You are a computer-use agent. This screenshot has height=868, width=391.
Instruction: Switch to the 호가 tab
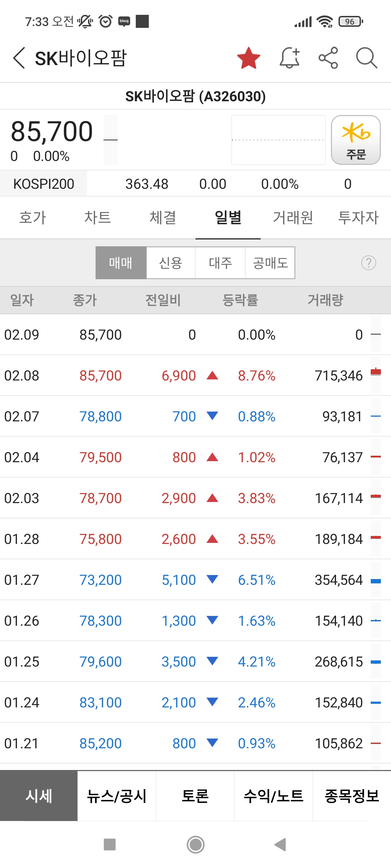(33, 218)
